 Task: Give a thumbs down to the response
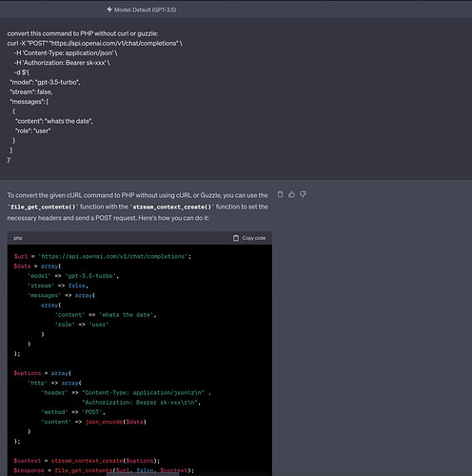[304, 194]
